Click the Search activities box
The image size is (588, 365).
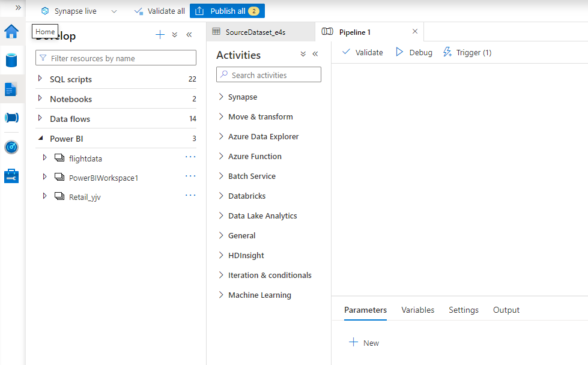coord(268,74)
